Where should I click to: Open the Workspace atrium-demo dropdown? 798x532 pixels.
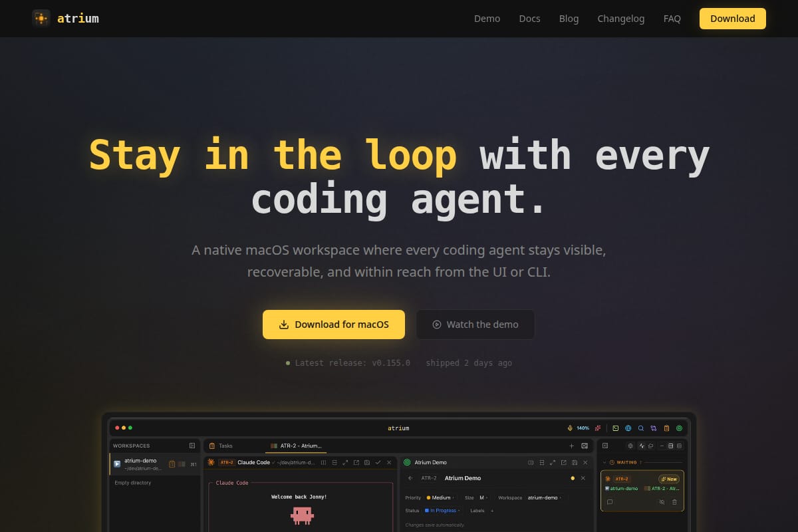click(545, 497)
